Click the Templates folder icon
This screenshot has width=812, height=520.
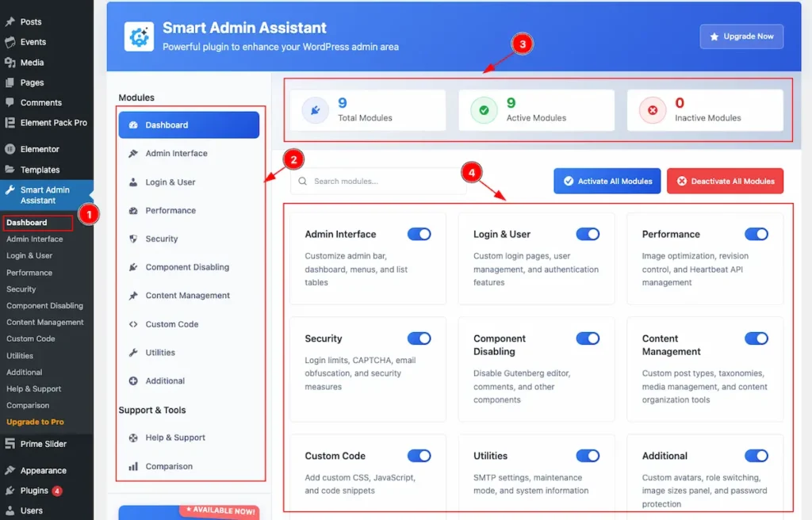point(10,170)
